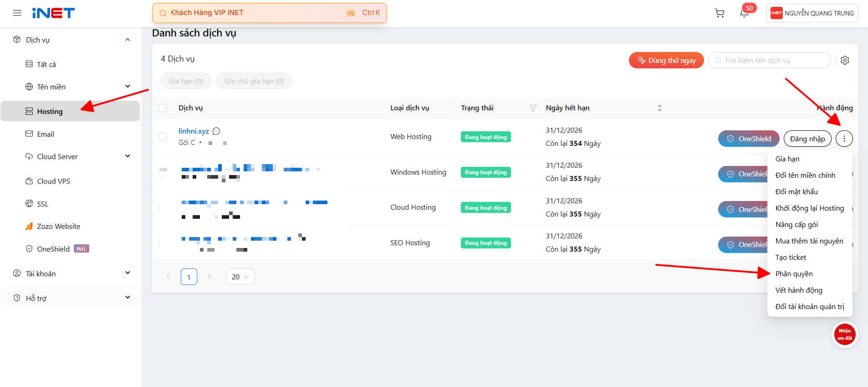Open the linhni.xyz service link
Image resolution: width=868 pixels, height=387 pixels.
click(x=194, y=131)
